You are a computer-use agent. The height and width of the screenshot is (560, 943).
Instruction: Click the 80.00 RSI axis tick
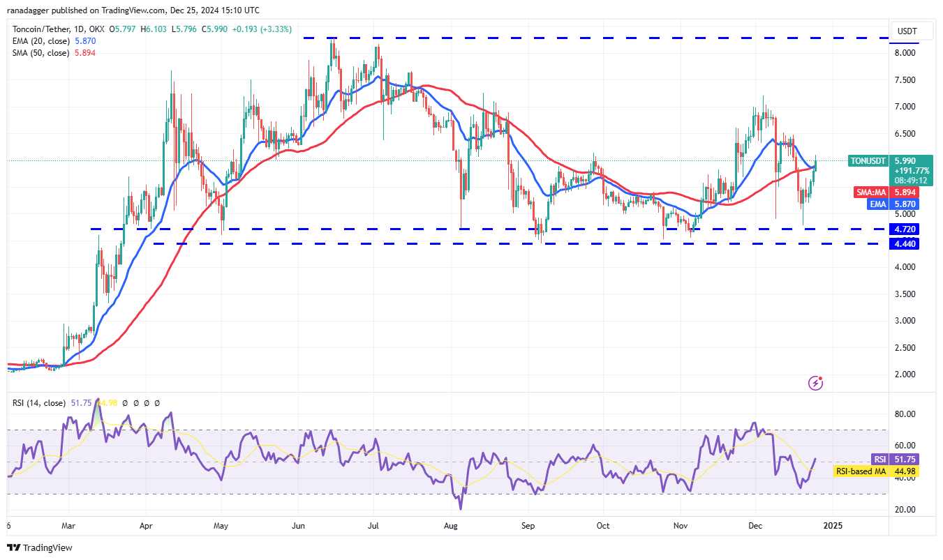point(905,414)
